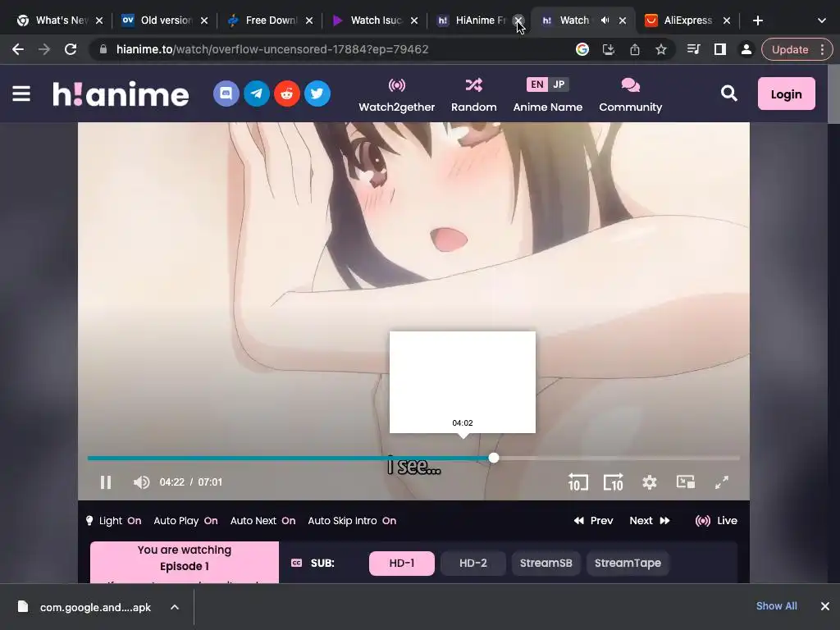Enter fullscreen video mode
Image resolution: width=840 pixels, height=630 pixels.
coord(722,482)
